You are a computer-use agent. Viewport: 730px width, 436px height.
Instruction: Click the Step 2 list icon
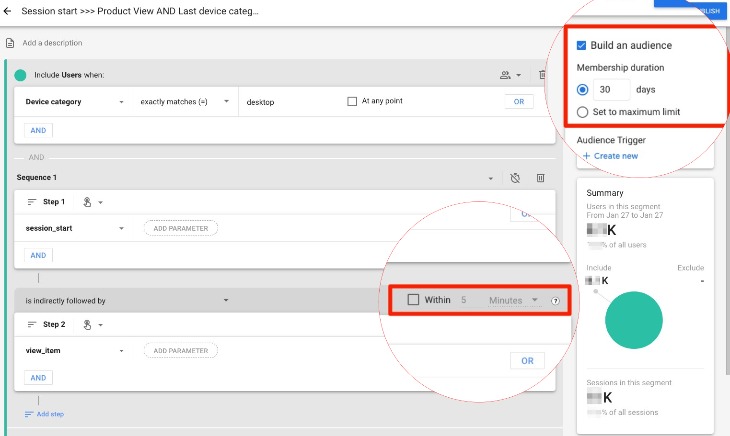click(x=32, y=324)
